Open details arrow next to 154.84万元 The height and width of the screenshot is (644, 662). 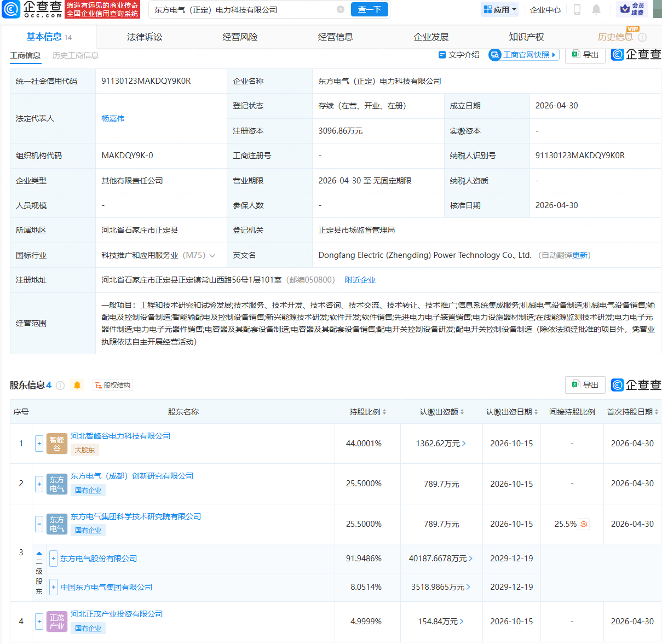[462, 622]
